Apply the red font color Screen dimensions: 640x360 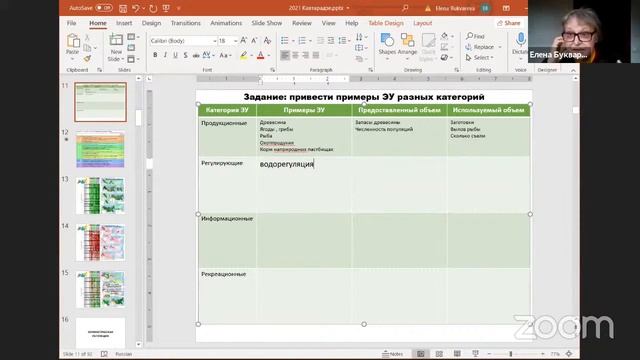coord(261,55)
